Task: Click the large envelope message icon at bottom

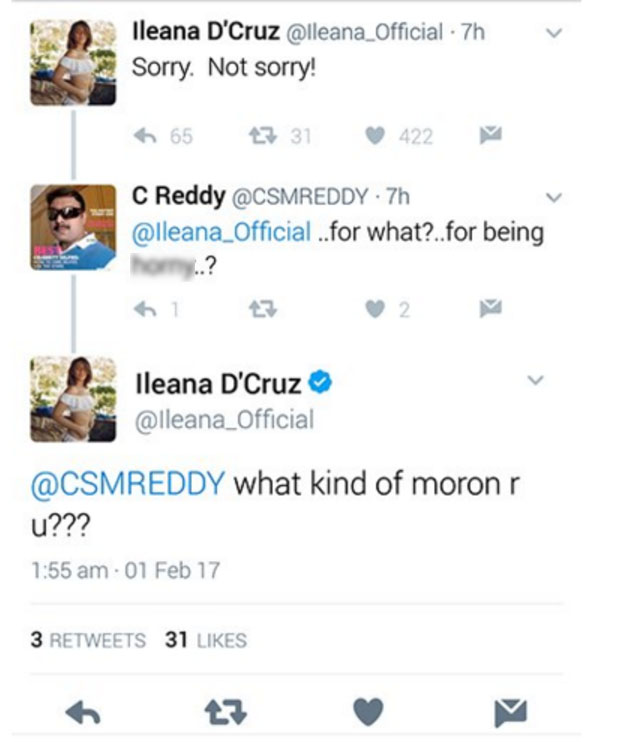Action: (x=511, y=711)
